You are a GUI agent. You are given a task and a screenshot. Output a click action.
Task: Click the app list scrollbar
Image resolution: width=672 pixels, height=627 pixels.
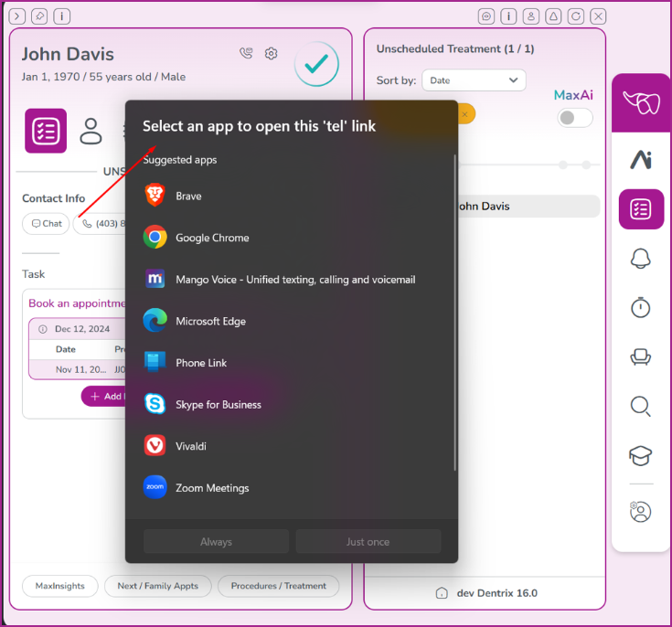tap(454, 313)
